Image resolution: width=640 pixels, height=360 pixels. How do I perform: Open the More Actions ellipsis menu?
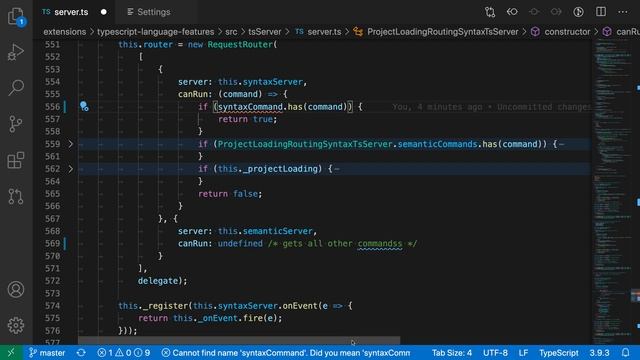click(623, 12)
